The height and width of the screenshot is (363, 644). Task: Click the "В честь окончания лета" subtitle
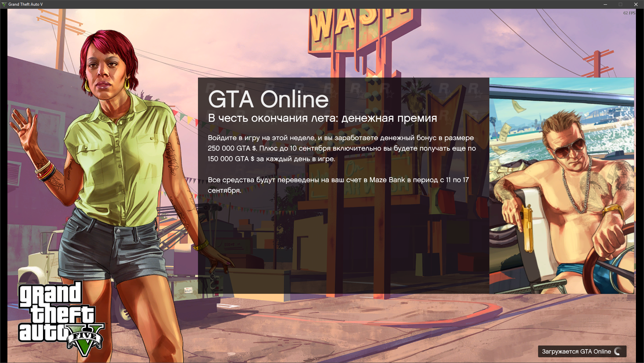point(322,118)
